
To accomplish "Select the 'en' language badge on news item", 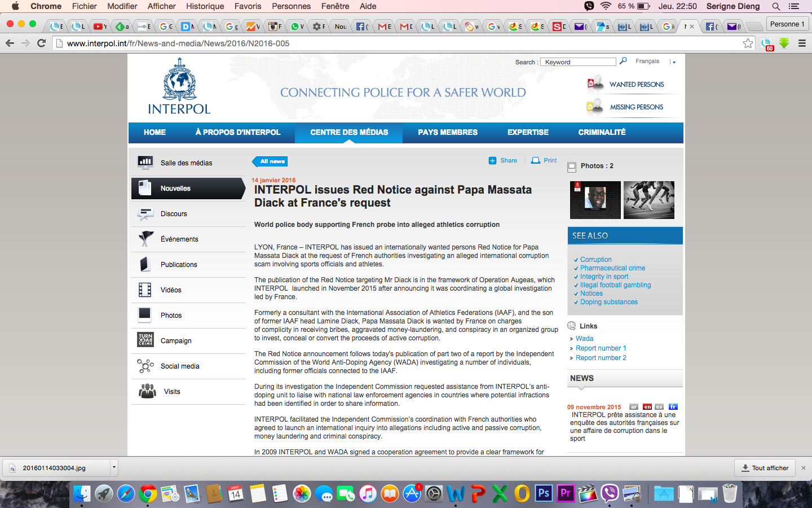I will tap(647, 406).
